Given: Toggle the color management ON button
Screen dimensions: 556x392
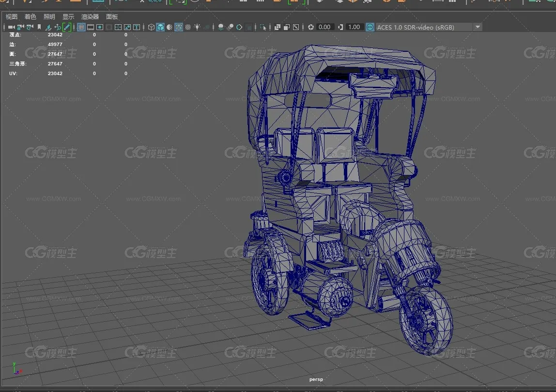Looking at the screenshot, I should (x=370, y=27).
